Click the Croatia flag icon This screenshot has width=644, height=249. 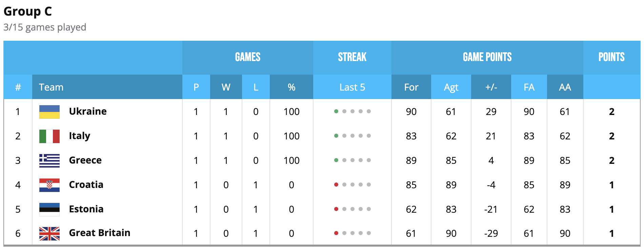49,185
